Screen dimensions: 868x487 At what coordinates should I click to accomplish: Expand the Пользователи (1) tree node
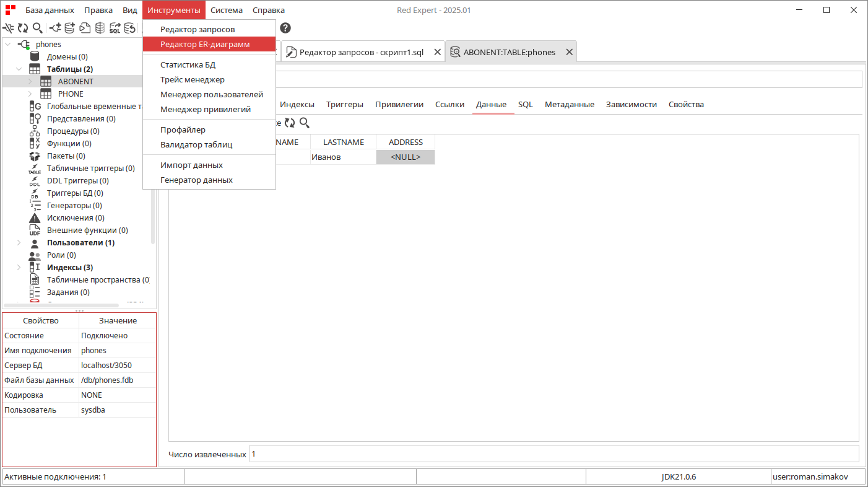click(x=19, y=242)
